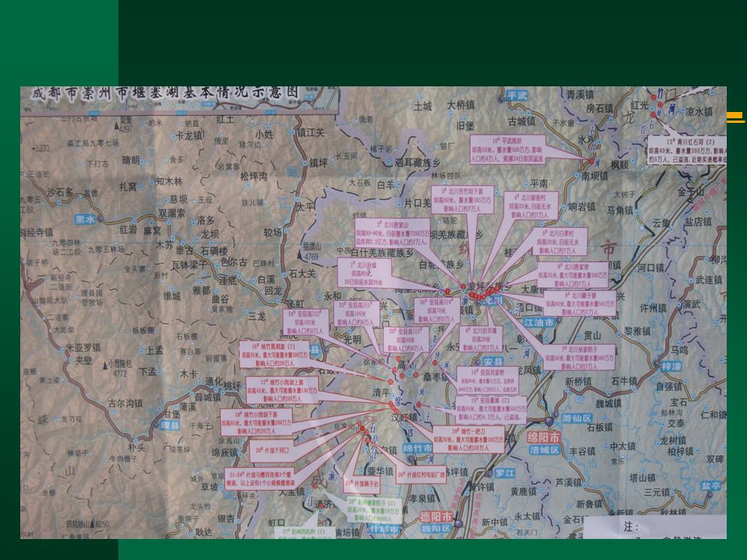Viewport: 747px width, 560px height.
Task: Select the 武连镇 town label
Action: coord(709,279)
